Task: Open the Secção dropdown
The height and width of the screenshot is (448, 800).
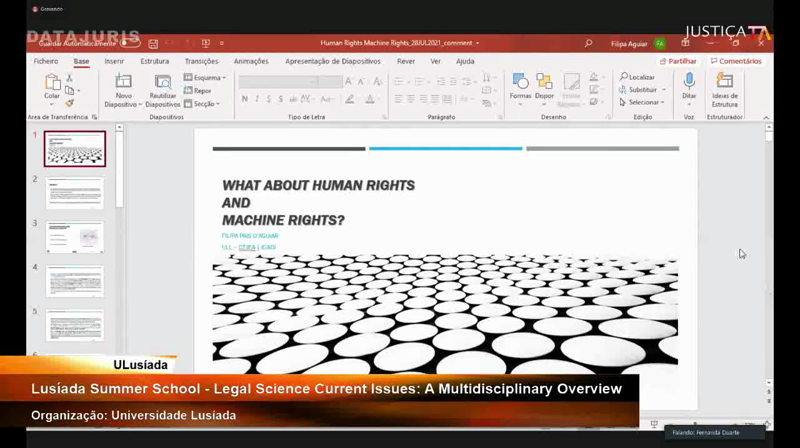Action: 203,103
